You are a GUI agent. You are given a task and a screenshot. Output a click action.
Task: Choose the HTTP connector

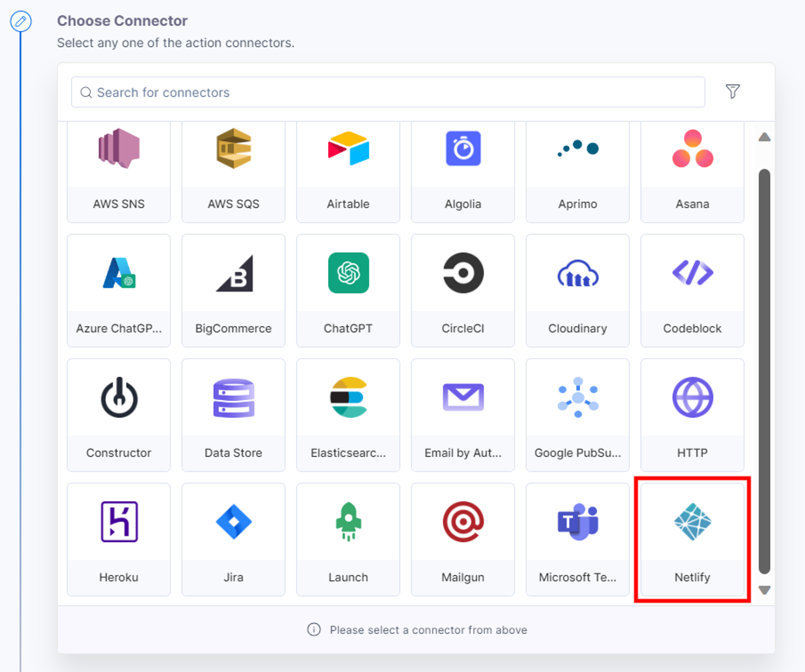pos(692,415)
